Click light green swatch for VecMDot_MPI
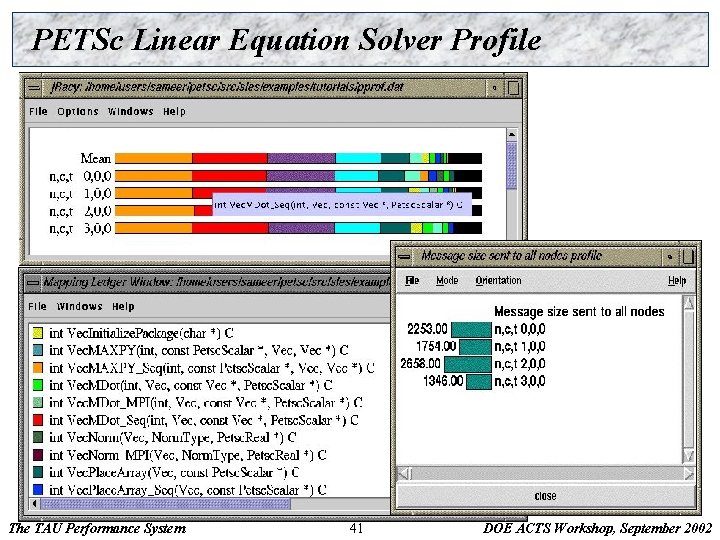The width and height of the screenshot is (720, 540). [38, 402]
